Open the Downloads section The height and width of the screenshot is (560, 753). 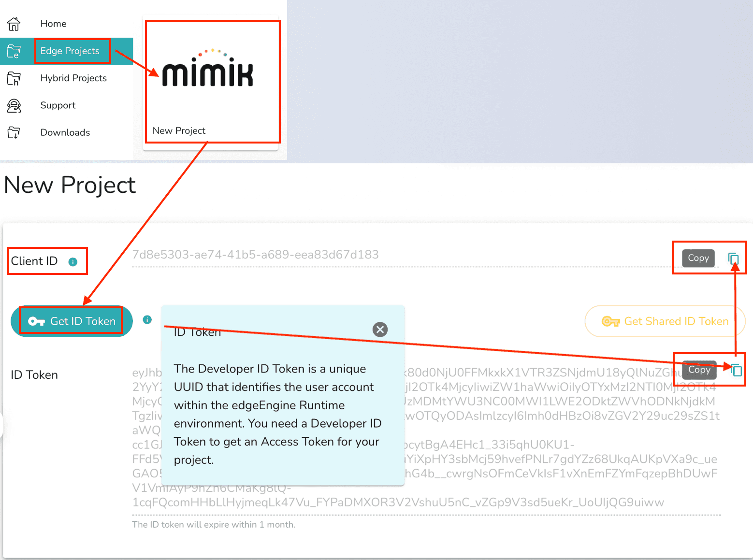point(66,132)
